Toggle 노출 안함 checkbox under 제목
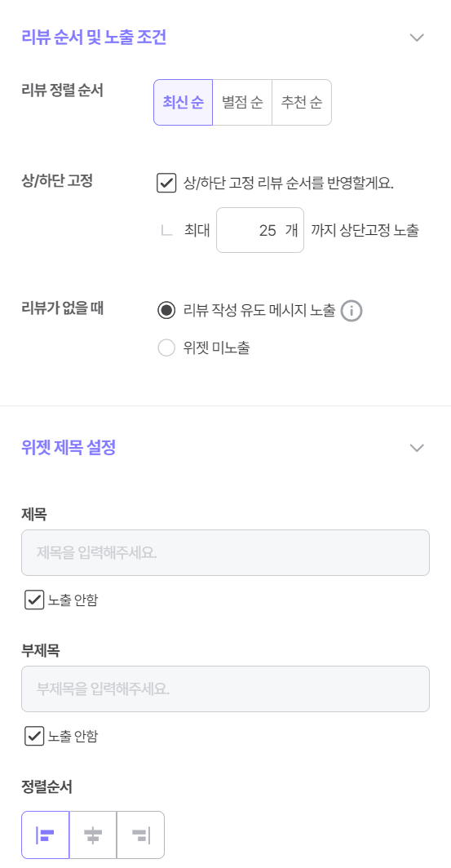This screenshot has height=868, width=451. point(34,600)
